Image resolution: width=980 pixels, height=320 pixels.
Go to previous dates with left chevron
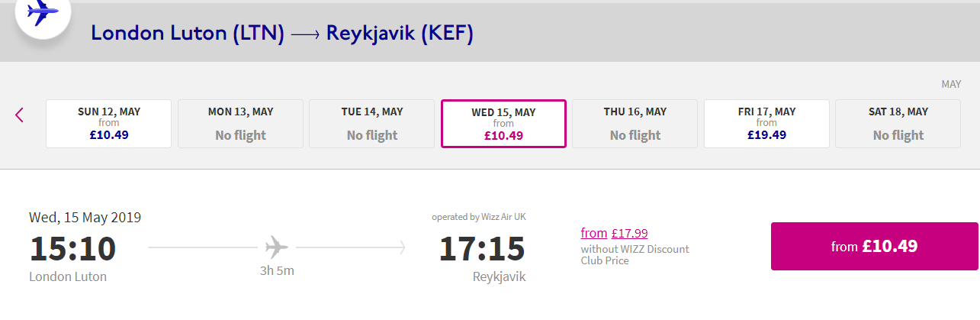(x=19, y=115)
